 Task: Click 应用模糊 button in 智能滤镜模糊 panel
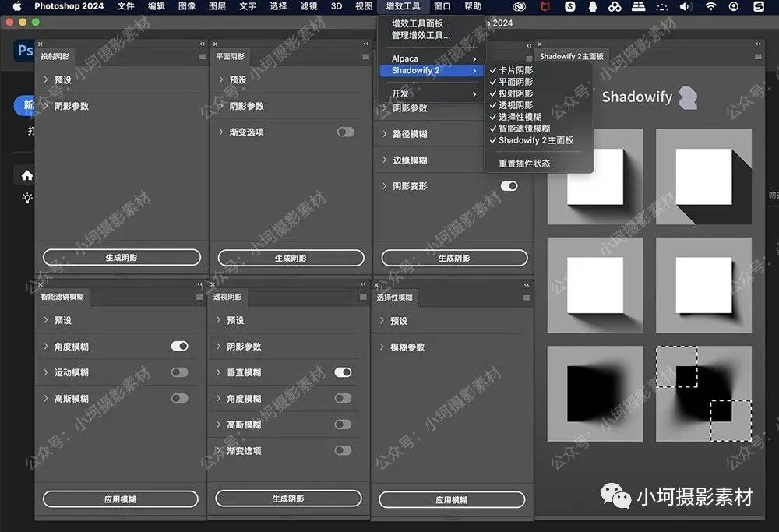pos(120,499)
